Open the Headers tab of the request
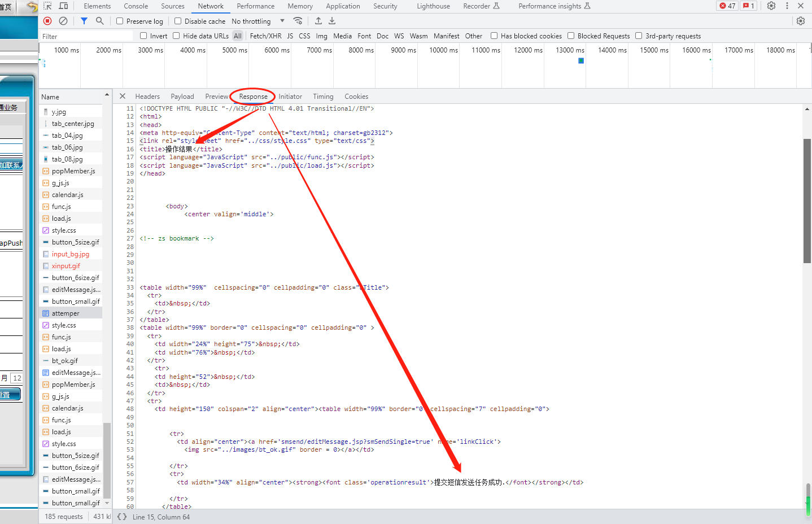This screenshot has height=524, width=812. pos(147,97)
